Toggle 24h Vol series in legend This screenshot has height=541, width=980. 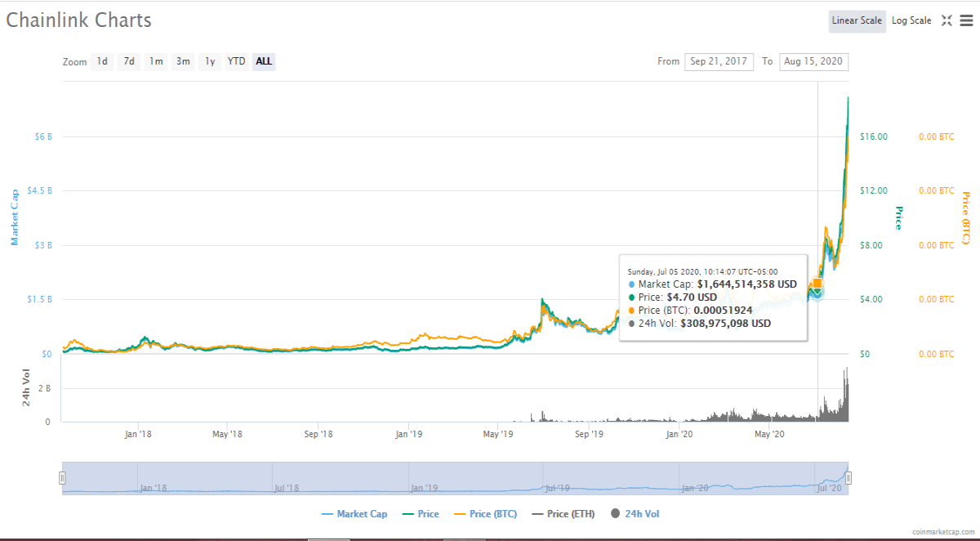[x=635, y=514]
